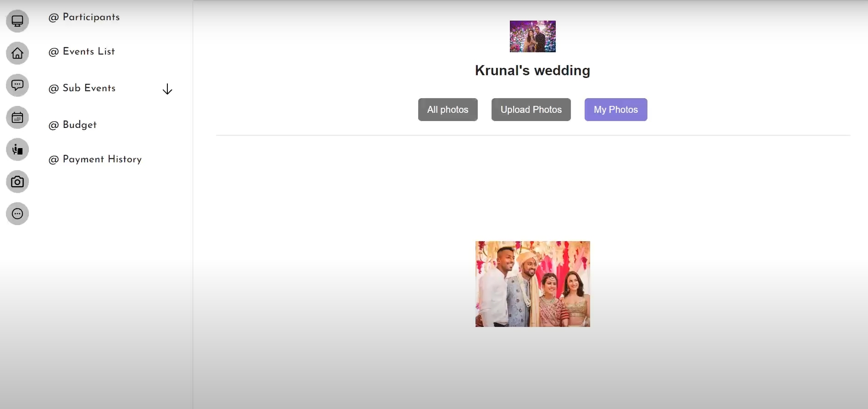Go to Events List
Screen dimensions: 868x409
pyautogui.click(x=82, y=52)
